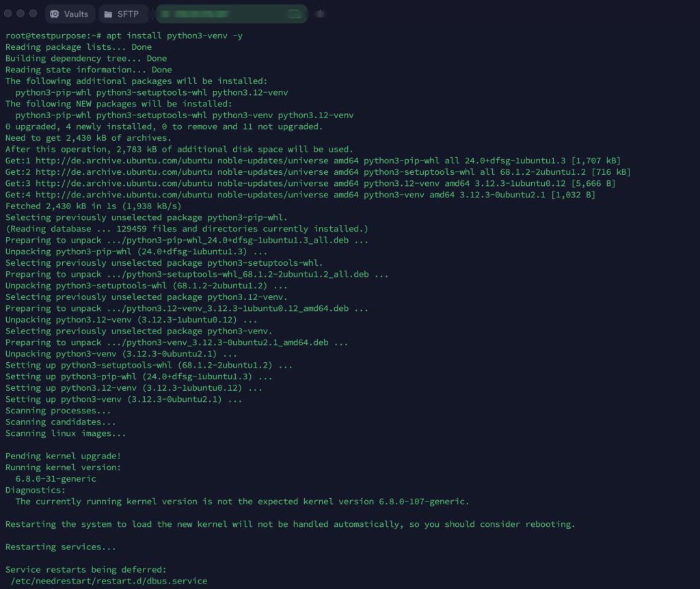Click the /etc/needrestart/restart.d/dbus.service path
The image size is (700, 589).
pyautogui.click(x=109, y=581)
